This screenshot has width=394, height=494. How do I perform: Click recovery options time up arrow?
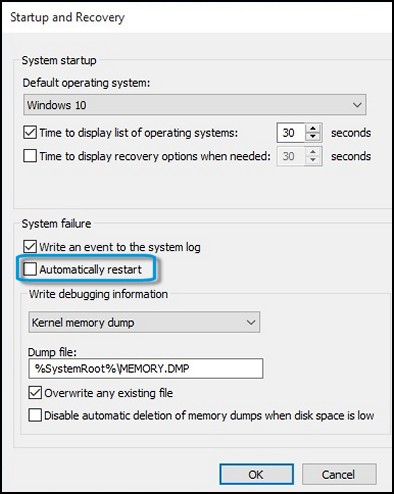click(x=313, y=152)
